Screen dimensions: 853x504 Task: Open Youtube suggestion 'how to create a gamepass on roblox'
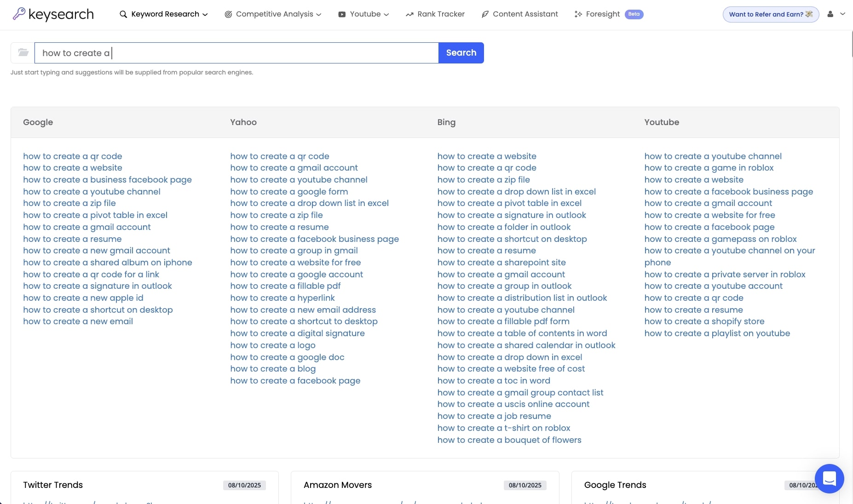(x=720, y=239)
